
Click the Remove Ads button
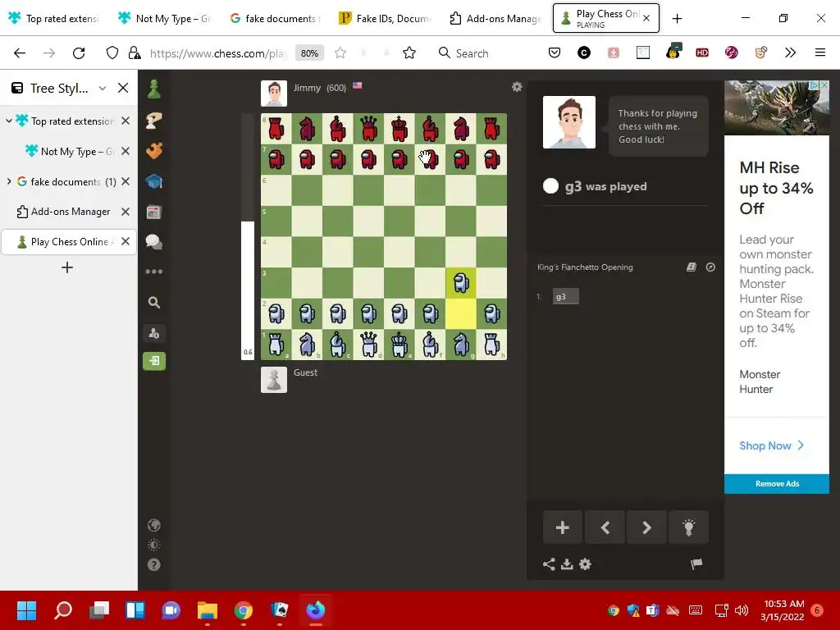point(777,484)
